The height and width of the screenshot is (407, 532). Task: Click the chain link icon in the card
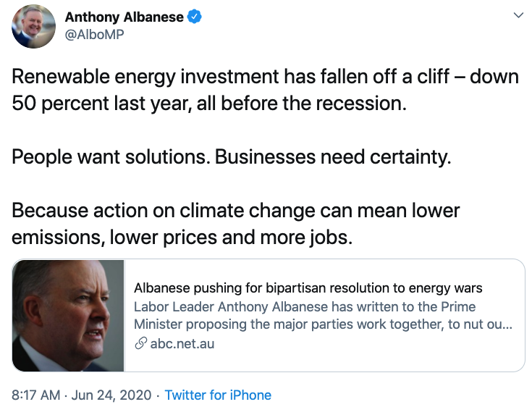point(140,343)
